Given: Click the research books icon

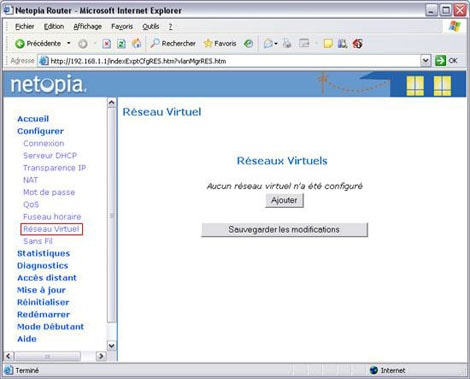Looking at the screenshot, I should tap(342, 43).
